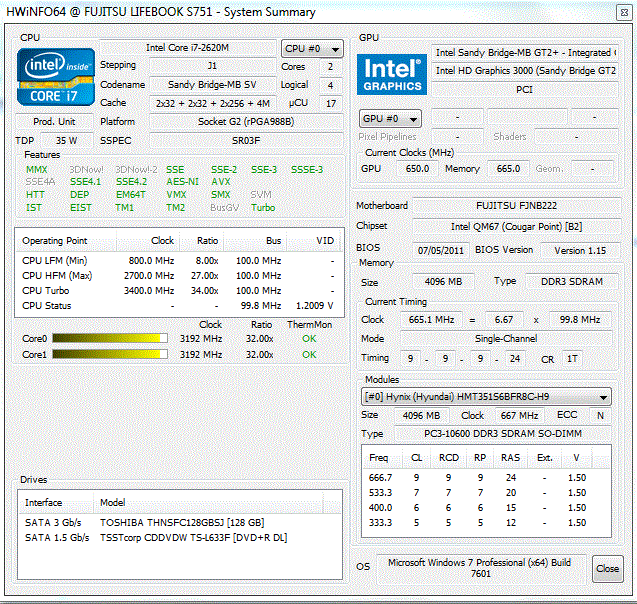Click the Intel Core i7 logo

[x=56, y=77]
